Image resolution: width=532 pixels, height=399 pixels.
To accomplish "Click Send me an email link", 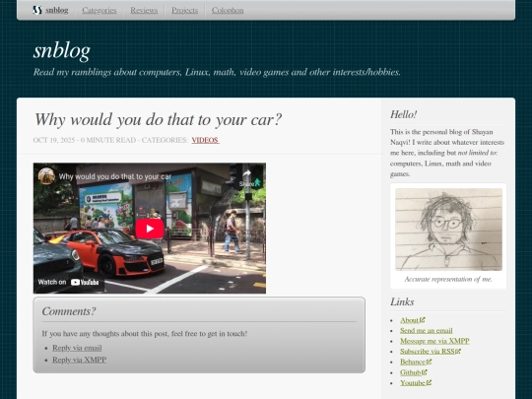I will pos(427,330).
